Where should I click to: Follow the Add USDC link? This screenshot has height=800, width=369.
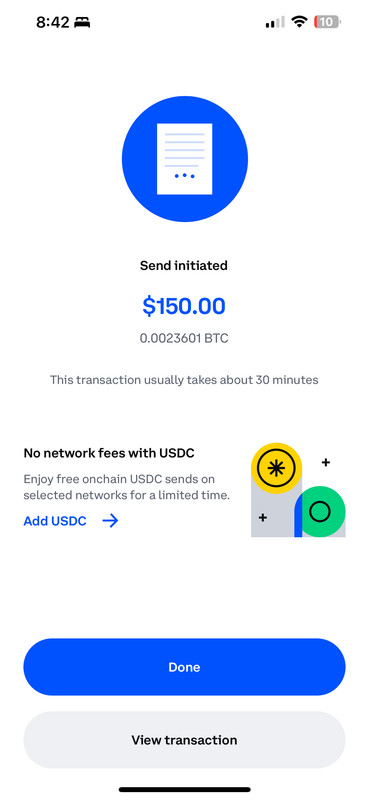pos(55,521)
